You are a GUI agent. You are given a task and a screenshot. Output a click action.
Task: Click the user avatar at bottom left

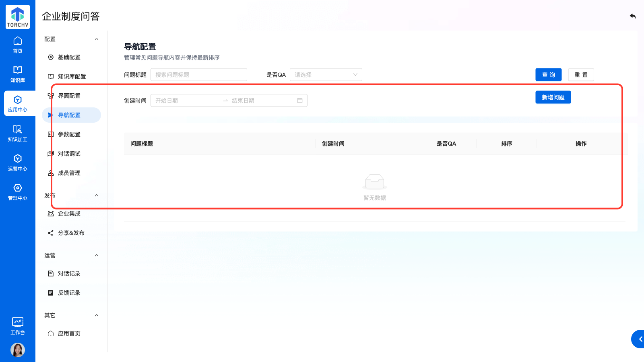click(x=18, y=350)
